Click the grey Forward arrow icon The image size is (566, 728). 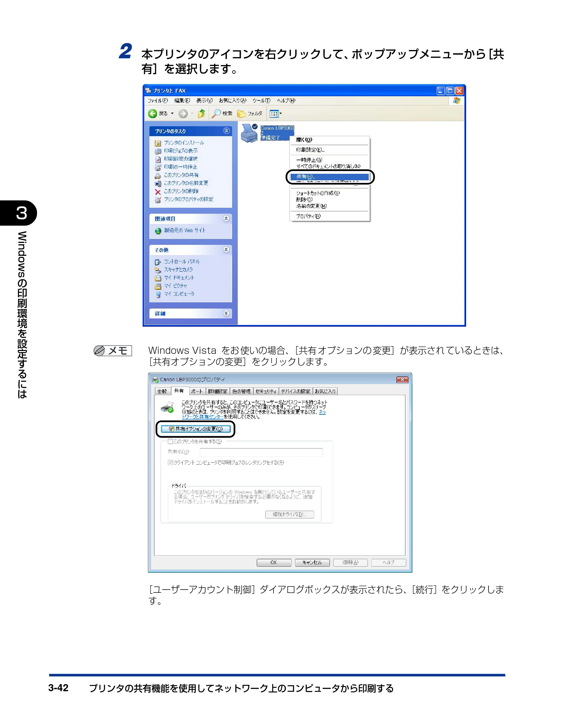183,114
